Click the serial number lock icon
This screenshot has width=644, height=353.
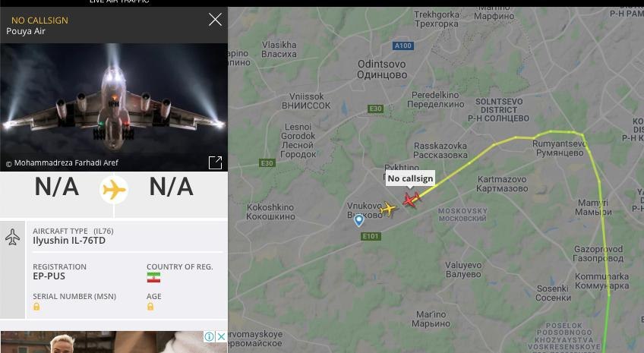(36, 307)
